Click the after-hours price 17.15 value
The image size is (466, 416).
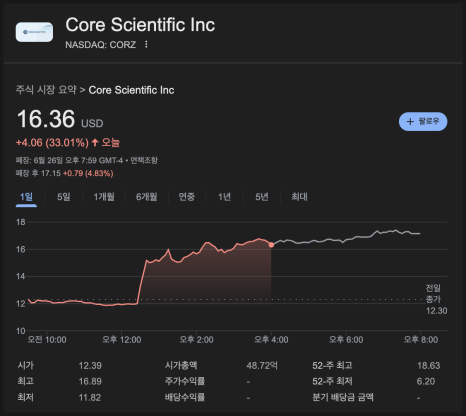tap(51, 173)
